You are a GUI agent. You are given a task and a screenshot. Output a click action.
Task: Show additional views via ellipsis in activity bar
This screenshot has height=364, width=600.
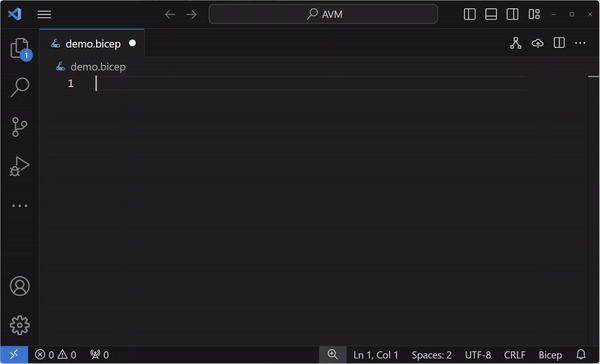click(x=20, y=206)
